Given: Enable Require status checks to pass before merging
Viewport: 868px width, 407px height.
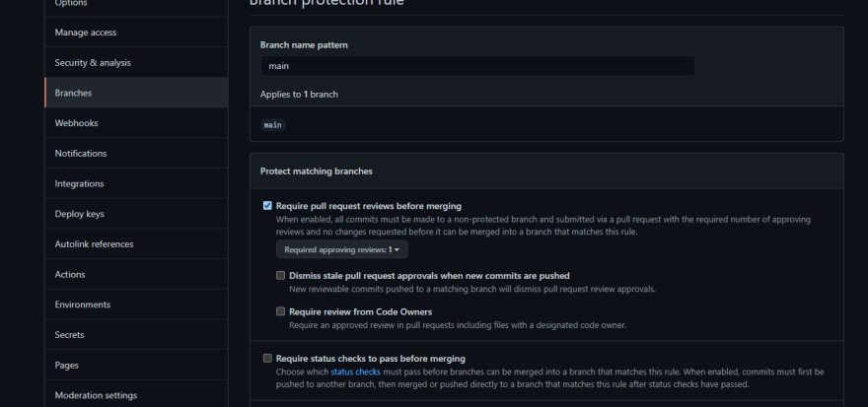Looking at the screenshot, I should (x=267, y=359).
